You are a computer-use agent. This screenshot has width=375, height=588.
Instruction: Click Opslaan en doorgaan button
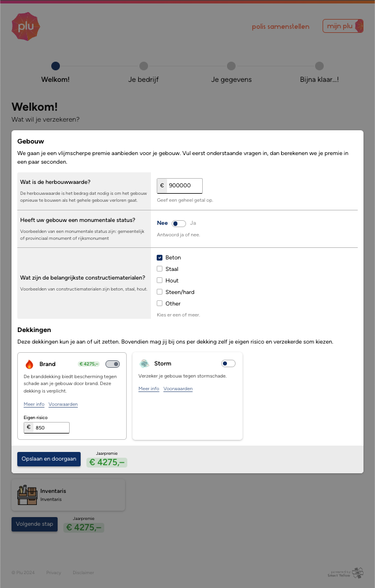tap(49, 459)
